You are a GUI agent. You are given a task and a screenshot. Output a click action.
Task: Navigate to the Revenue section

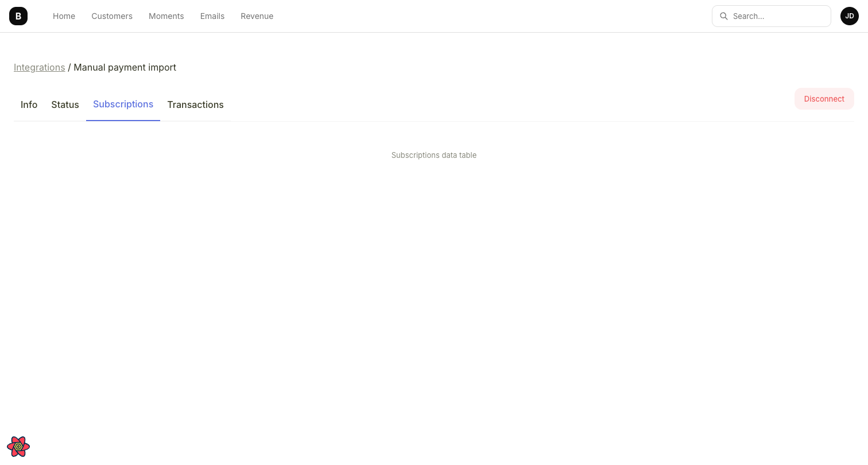[257, 16]
